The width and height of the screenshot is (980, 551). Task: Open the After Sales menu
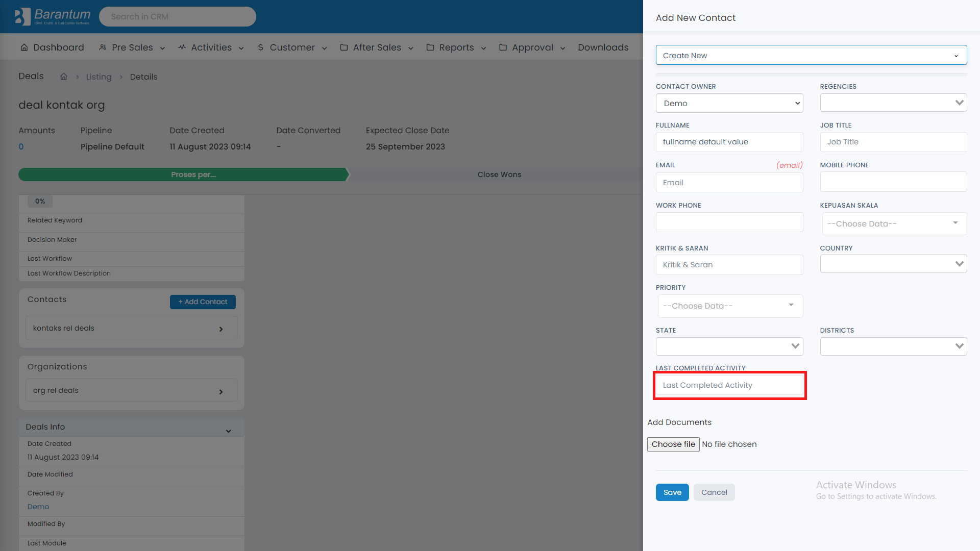tap(377, 47)
